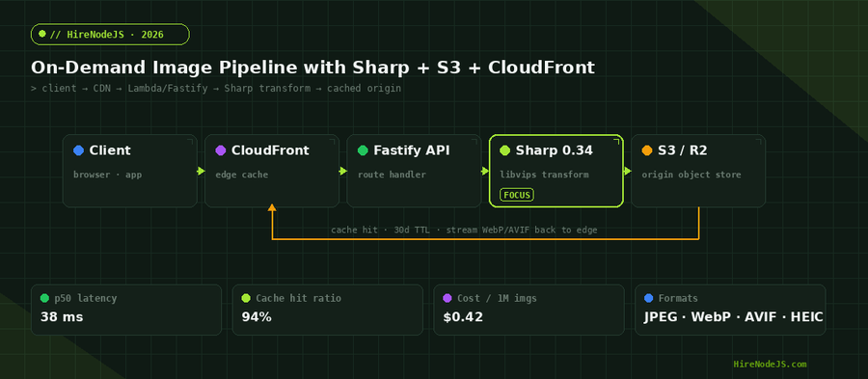Click the 'libvips transform' subtitle
868x379 pixels.
pos(544,175)
